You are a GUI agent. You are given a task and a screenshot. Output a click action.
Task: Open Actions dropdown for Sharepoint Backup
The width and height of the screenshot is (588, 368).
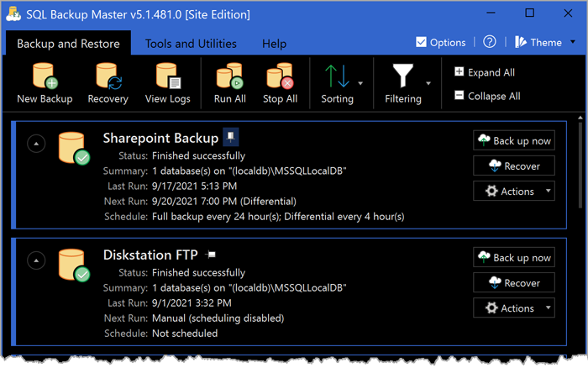click(514, 191)
